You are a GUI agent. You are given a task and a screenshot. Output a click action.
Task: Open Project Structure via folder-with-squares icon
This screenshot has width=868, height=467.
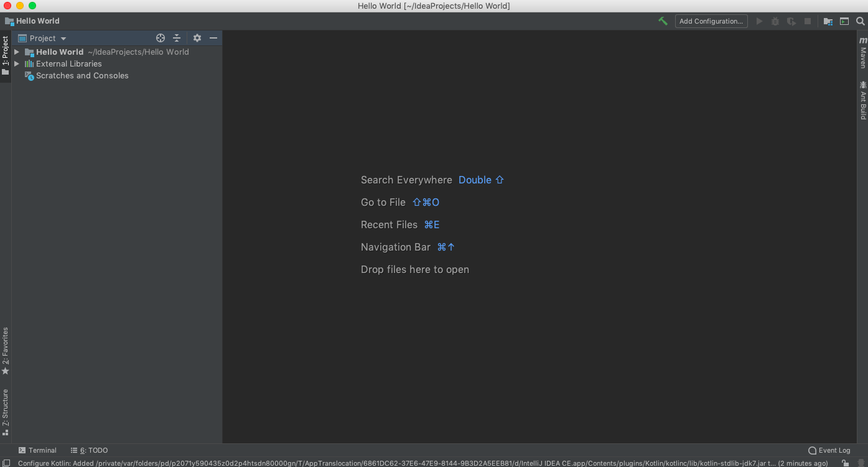pyautogui.click(x=828, y=21)
